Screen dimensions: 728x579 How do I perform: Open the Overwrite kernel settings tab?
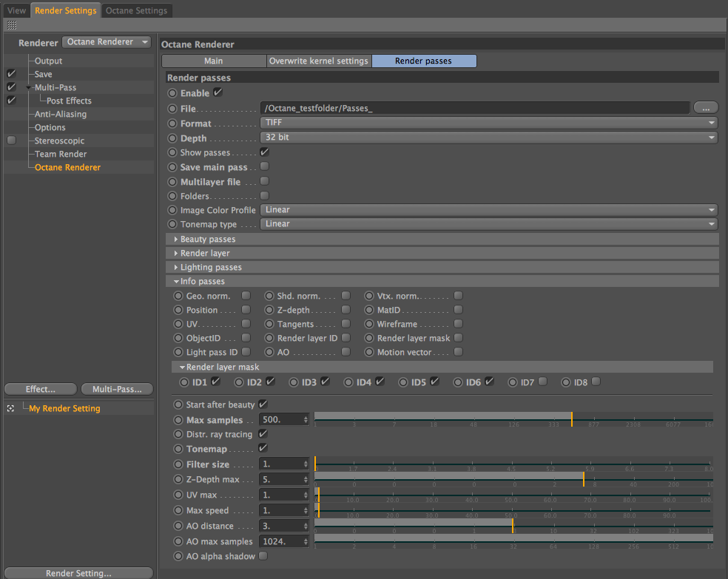(318, 61)
